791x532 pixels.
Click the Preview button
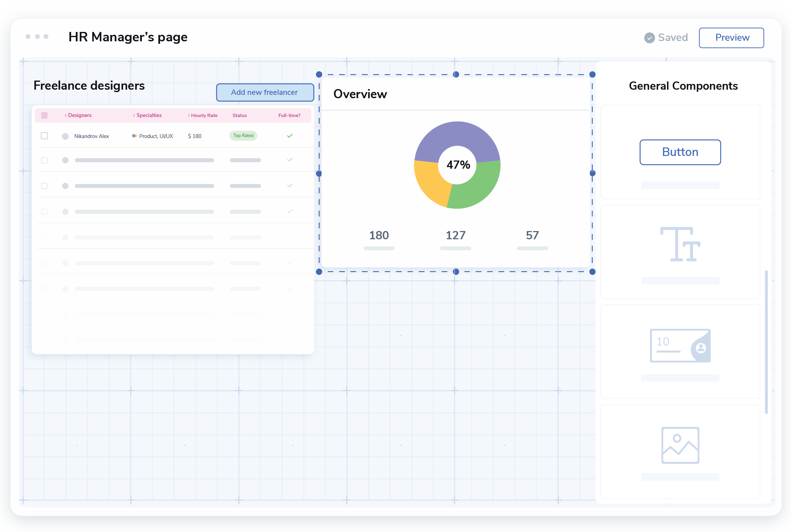click(731, 38)
